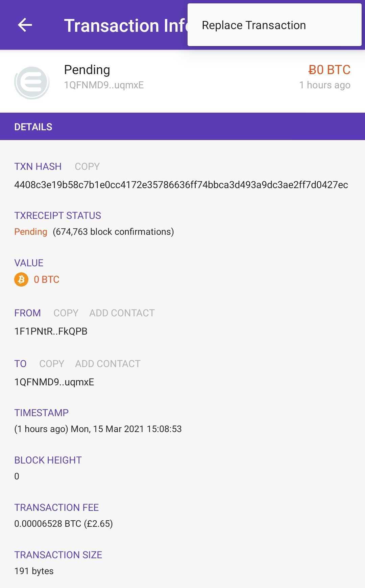Copy the transaction hash

(87, 166)
